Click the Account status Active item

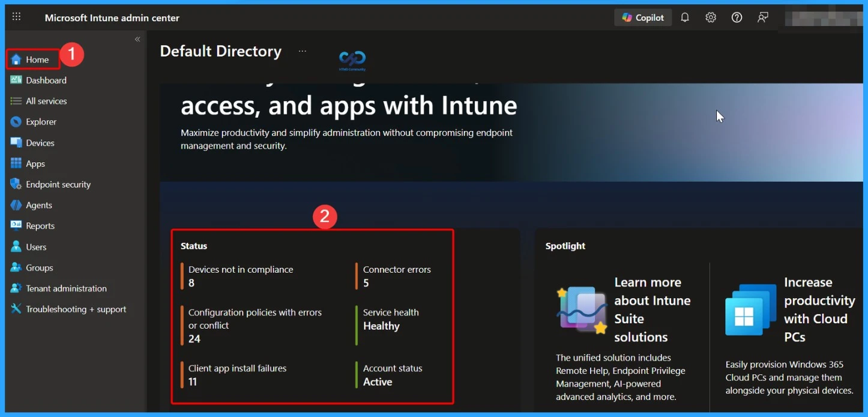tap(390, 375)
